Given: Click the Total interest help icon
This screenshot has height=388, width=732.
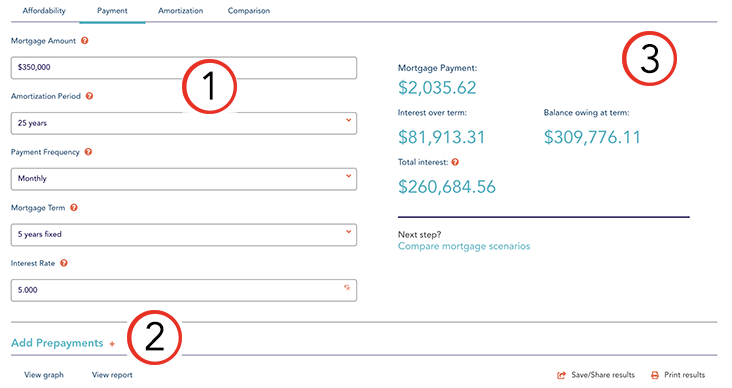Looking at the screenshot, I should tap(455, 162).
